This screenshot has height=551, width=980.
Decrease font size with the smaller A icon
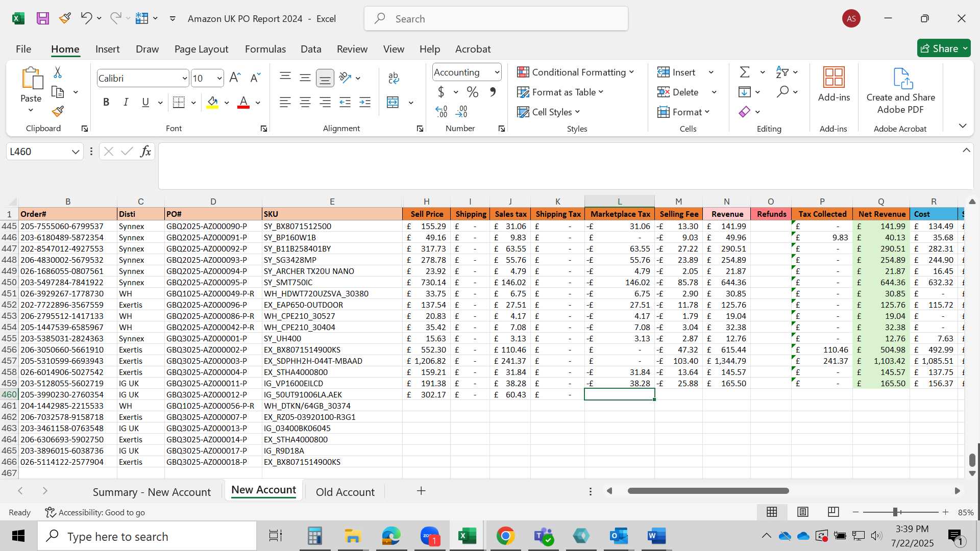pos(255,78)
